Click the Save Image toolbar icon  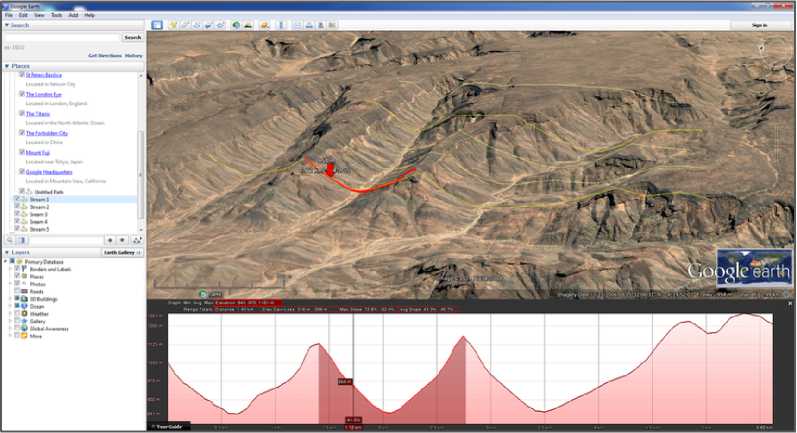pos(321,25)
